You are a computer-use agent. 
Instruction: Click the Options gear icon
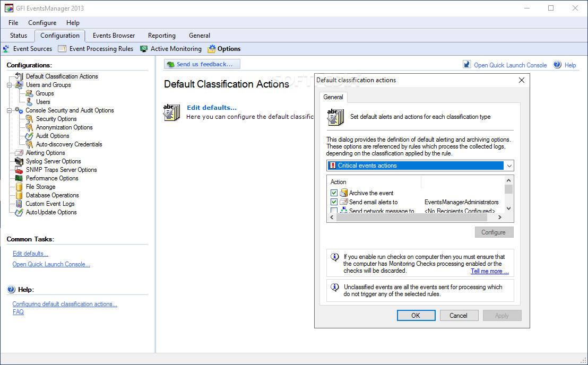coord(212,49)
